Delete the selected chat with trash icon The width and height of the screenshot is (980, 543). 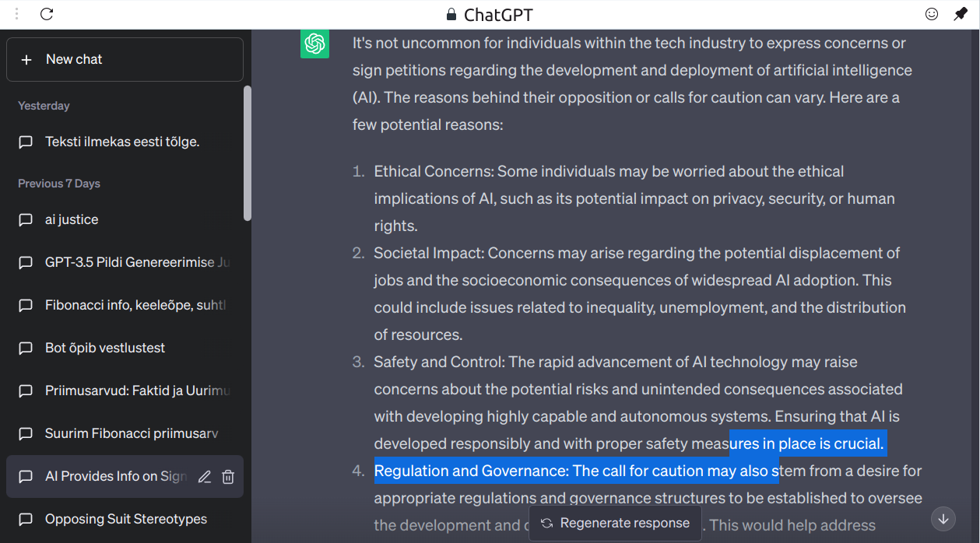tap(228, 477)
